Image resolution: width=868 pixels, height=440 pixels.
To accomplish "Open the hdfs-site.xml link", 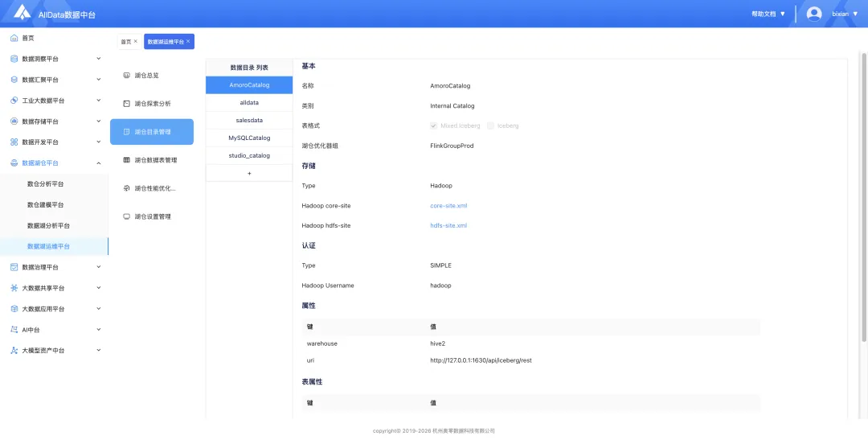I will [448, 225].
